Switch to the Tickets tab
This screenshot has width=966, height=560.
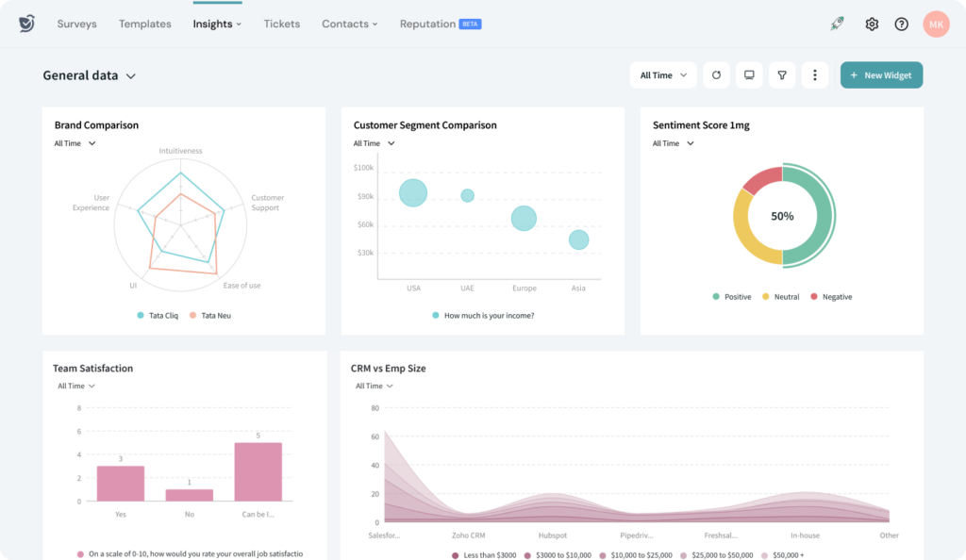pos(281,24)
